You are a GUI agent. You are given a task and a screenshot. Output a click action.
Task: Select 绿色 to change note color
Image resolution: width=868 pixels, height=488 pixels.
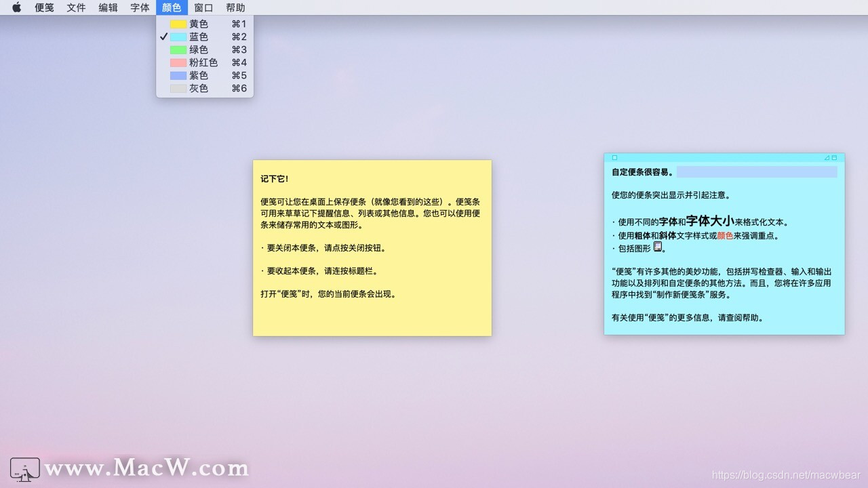[198, 49]
